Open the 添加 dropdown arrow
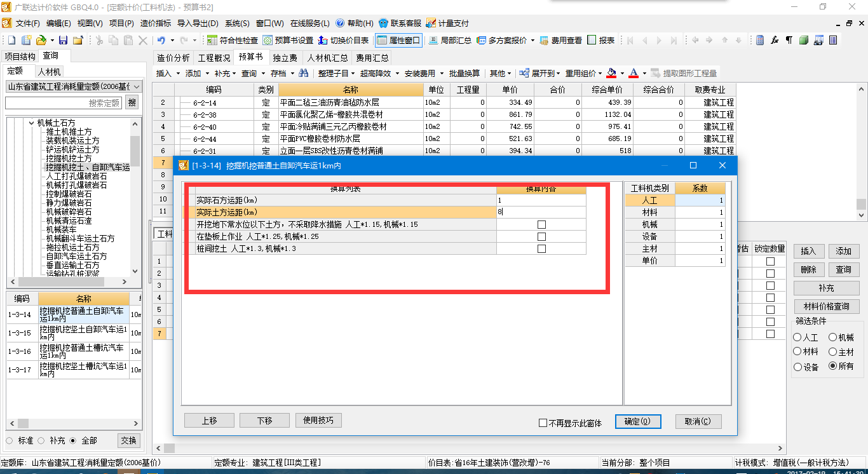This screenshot has height=474, width=868. click(x=207, y=73)
